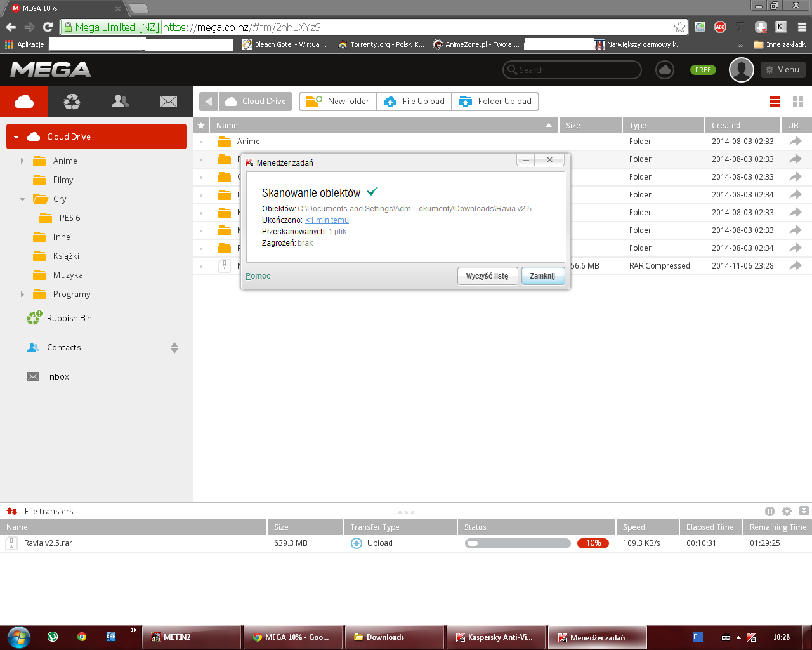Expand the Programy folder in tree
812x650 pixels.
(22, 295)
